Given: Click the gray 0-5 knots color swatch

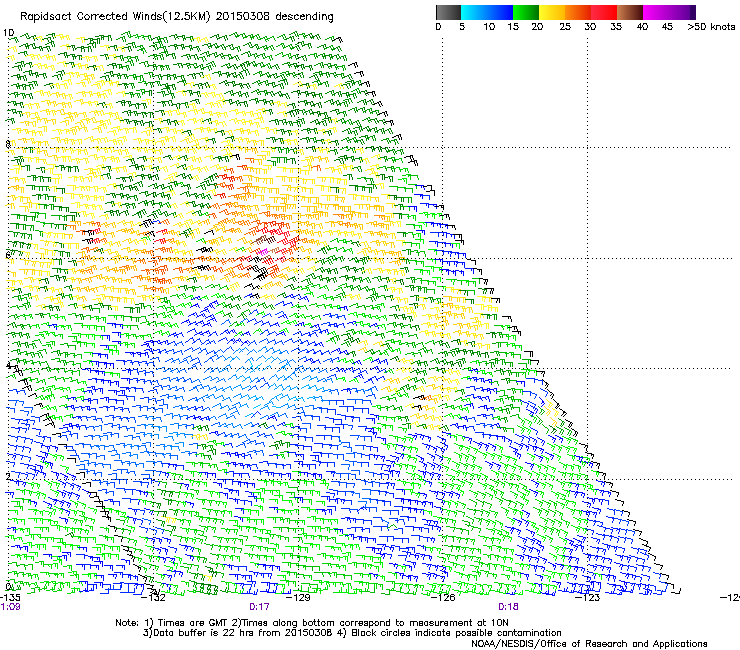Looking at the screenshot, I should tap(448, 12).
